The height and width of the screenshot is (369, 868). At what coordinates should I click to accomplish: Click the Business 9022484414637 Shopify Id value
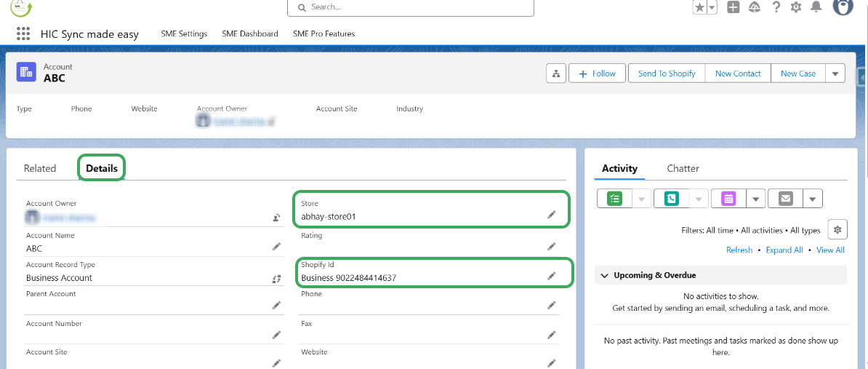click(349, 277)
